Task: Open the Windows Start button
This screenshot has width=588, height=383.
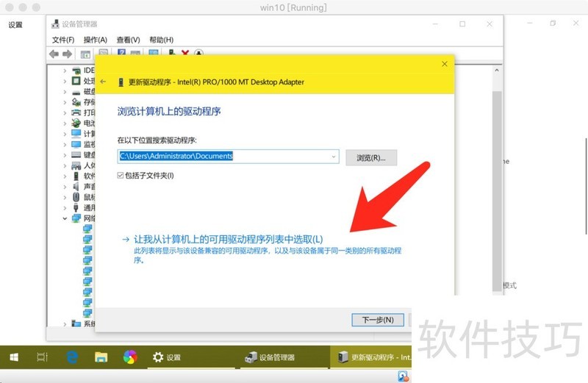Action: click(x=14, y=357)
